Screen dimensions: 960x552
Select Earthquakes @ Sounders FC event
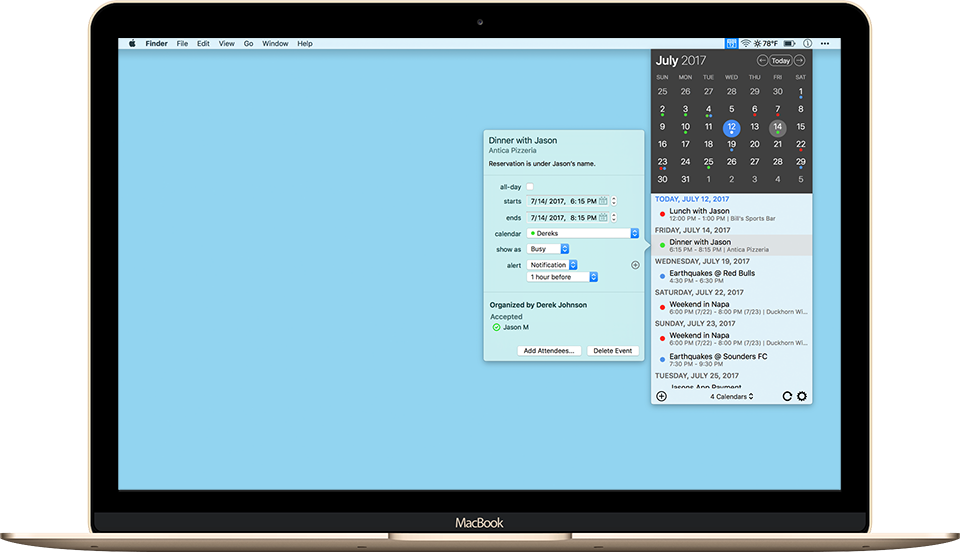pos(732,359)
